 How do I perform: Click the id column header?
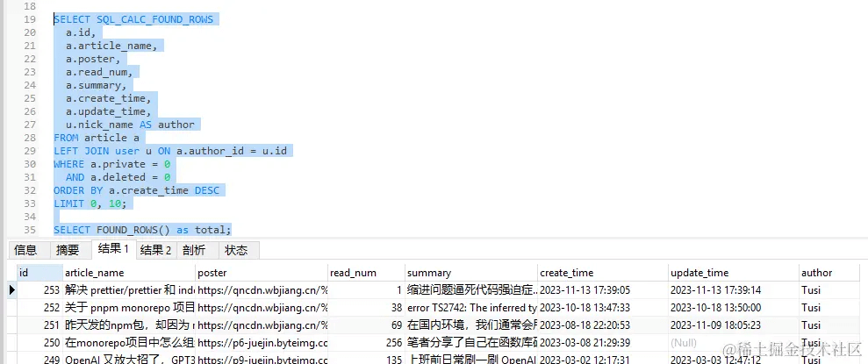(x=39, y=273)
